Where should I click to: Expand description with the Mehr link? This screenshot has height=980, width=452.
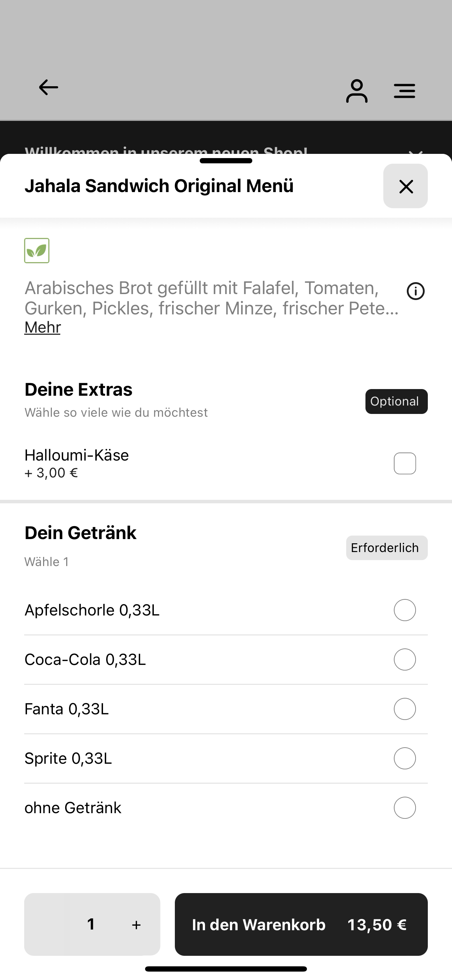coord(43,327)
